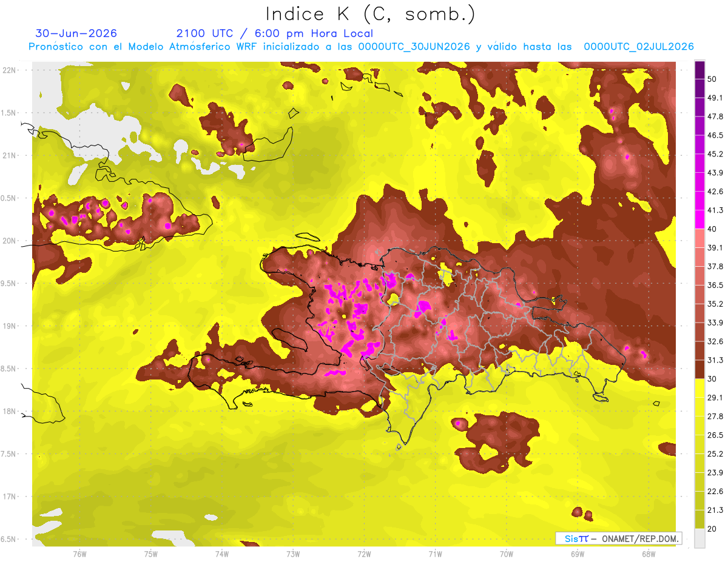Click the "73W" longitude label
This screenshot has height=562, width=728.
[x=293, y=554]
